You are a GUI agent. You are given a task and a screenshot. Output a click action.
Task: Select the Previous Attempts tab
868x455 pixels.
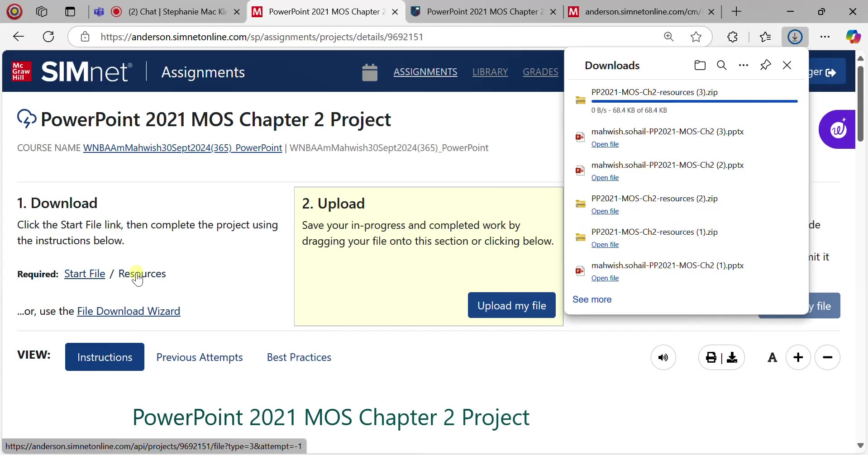[200, 357]
